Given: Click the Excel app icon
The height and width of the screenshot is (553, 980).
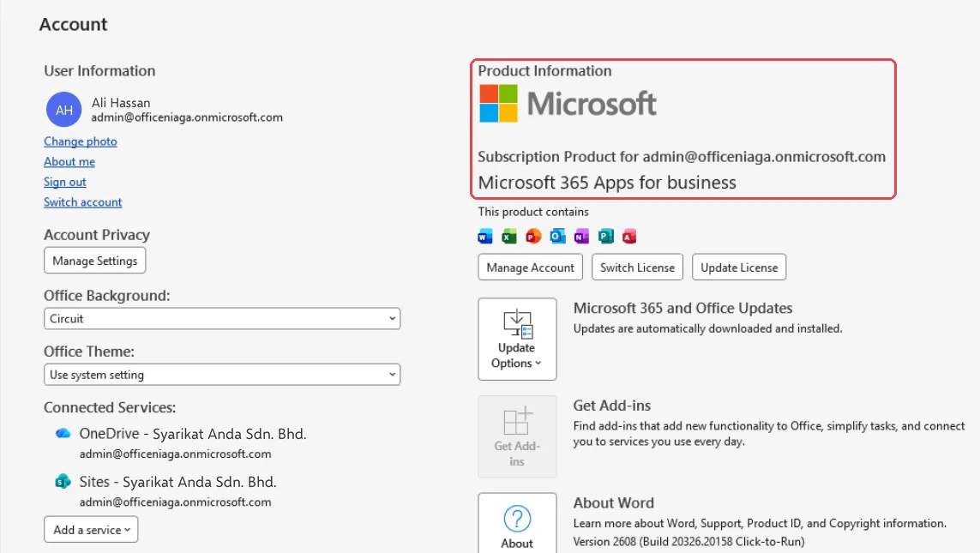Looking at the screenshot, I should pyautogui.click(x=509, y=236).
